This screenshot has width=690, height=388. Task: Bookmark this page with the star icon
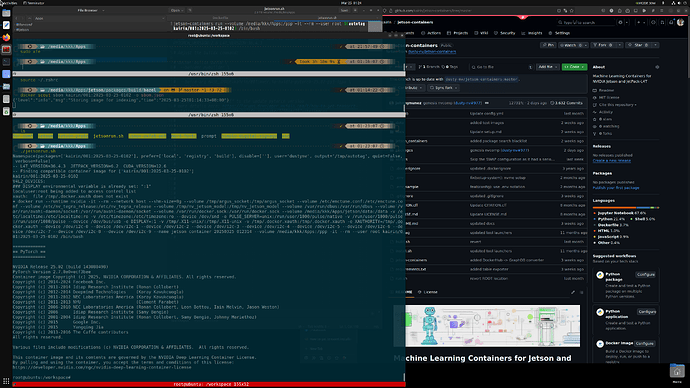click(572, 11)
